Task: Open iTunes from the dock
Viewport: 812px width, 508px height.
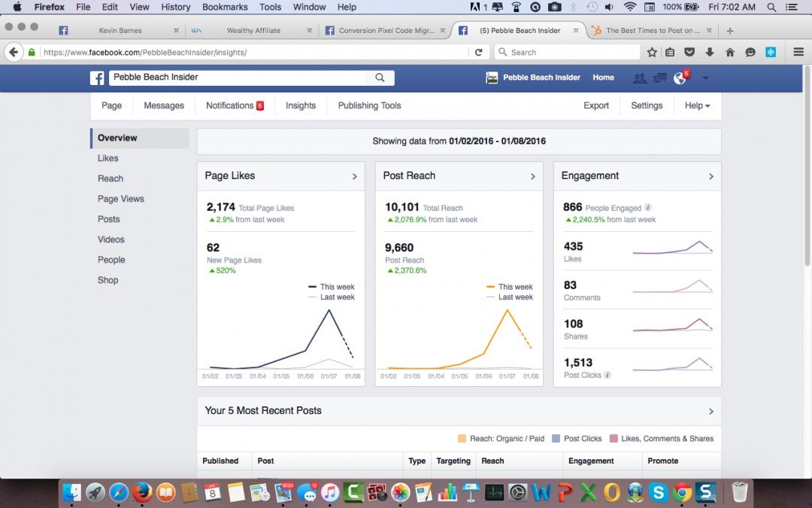Action: (330, 492)
